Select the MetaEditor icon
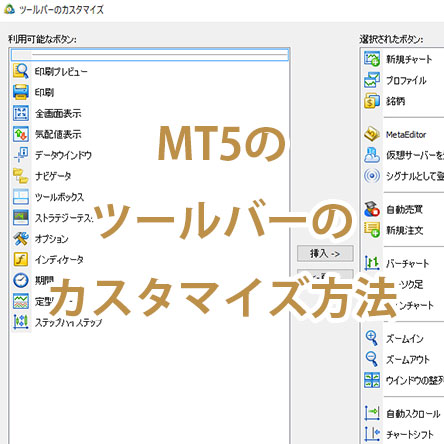This screenshot has width=444, height=444. (372, 134)
